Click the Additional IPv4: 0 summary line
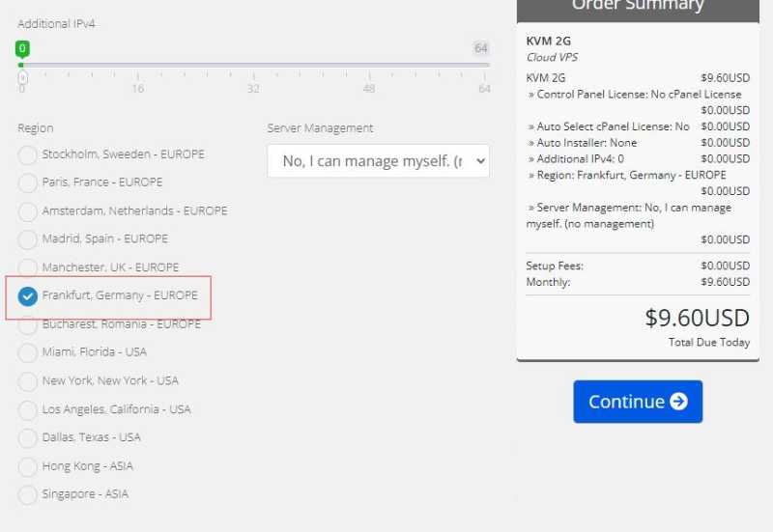This screenshot has width=773, height=532. click(576, 159)
